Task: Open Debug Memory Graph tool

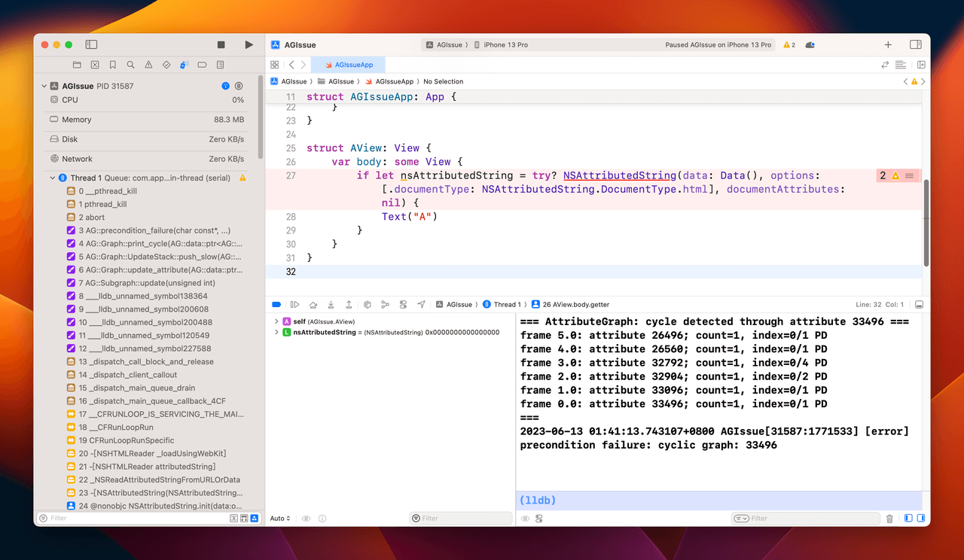Action: pos(385,305)
